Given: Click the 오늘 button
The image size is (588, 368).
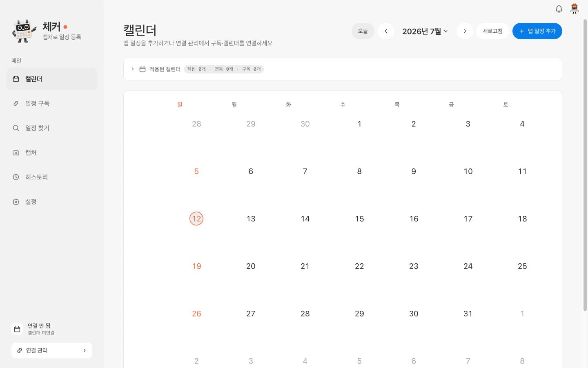Looking at the screenshot, I should click(x=363, y=31).
